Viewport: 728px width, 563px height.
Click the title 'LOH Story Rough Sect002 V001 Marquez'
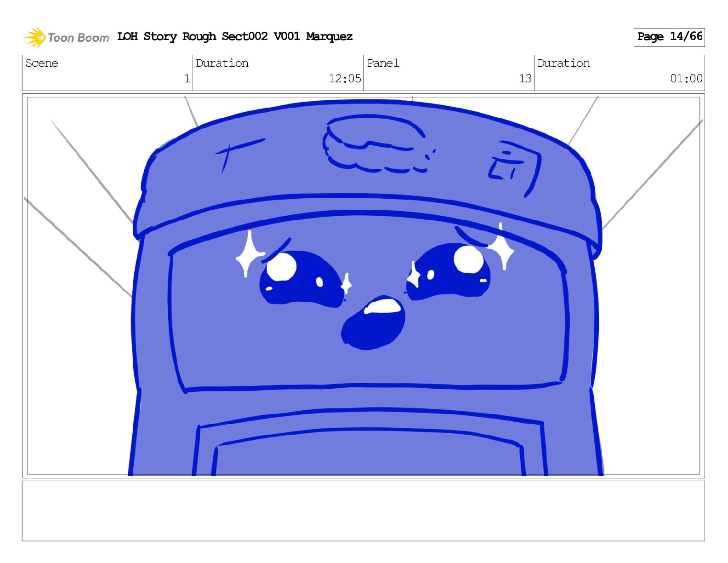pyautogui.click(x=235, y=36)
